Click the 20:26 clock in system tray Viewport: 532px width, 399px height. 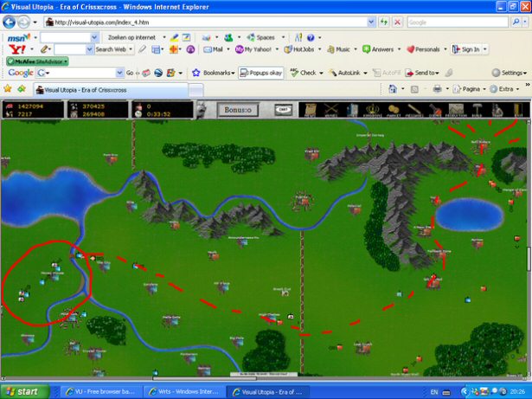click(x=516, y=392)
